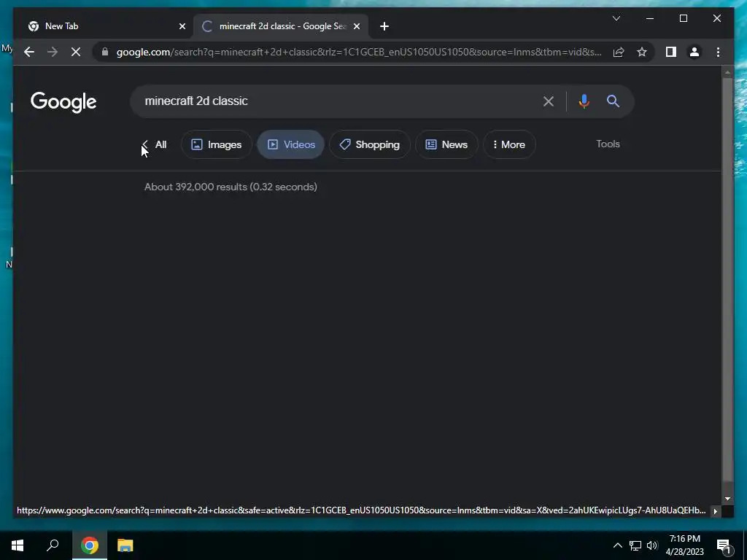Open the Chrome side panel
The width and height of the screenshot is (747, 560).
tap(671, 52)
